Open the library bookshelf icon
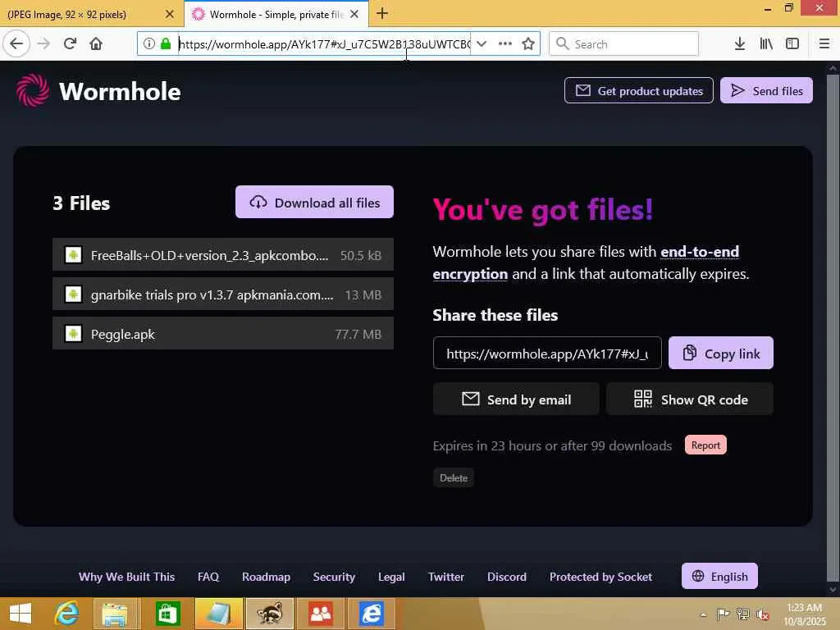840x630 pixels. pos(766,44)
